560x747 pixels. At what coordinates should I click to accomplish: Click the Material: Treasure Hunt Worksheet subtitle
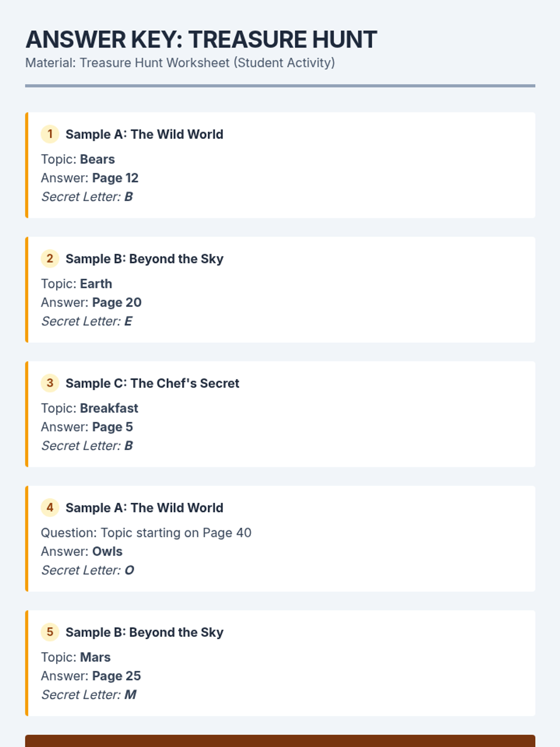(x=180, y=63)
